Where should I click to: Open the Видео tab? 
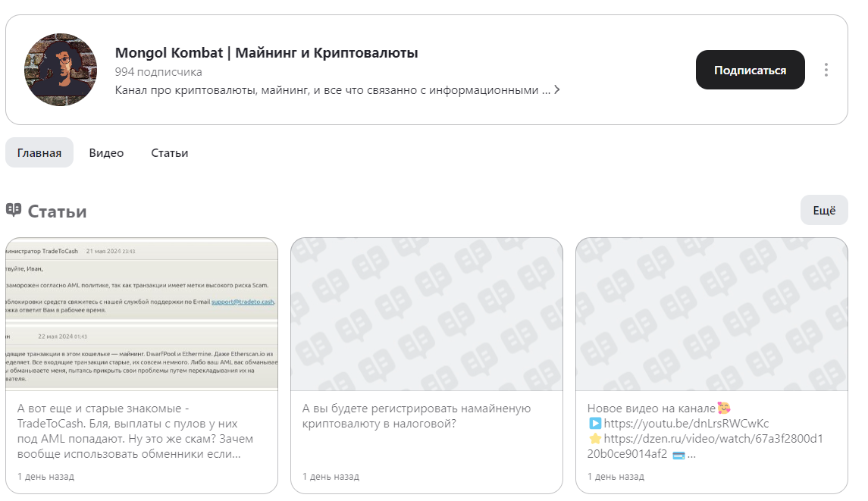click(x=106, y=152)
